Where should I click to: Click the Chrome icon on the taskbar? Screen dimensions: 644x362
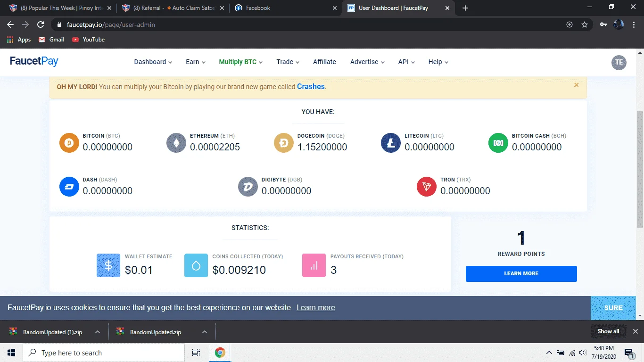[220, 353]
